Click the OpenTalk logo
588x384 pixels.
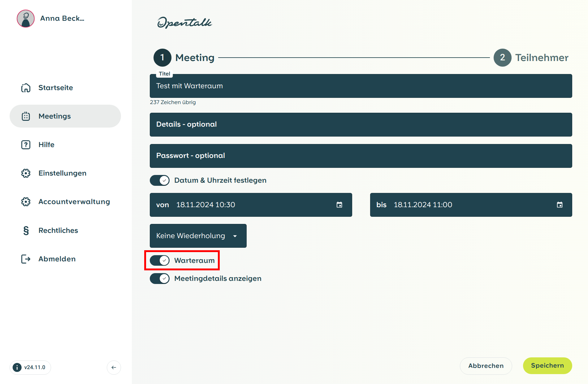[184, 23]
